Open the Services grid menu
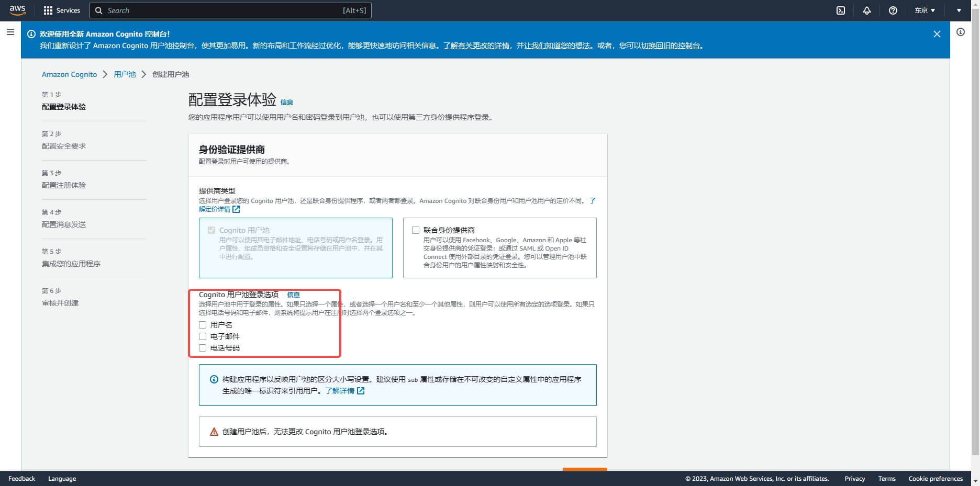Screen dimensions: 980x486 coord(62,10)
